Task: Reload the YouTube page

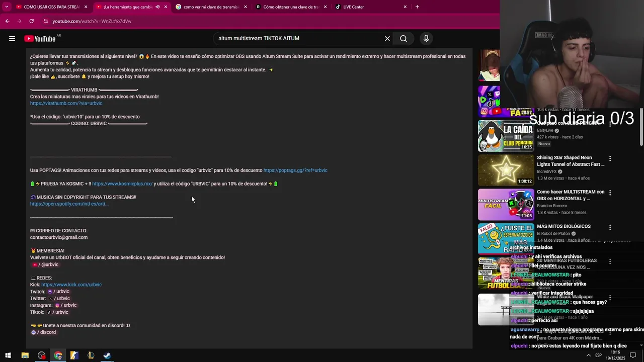Action: (x=31, y=21)
